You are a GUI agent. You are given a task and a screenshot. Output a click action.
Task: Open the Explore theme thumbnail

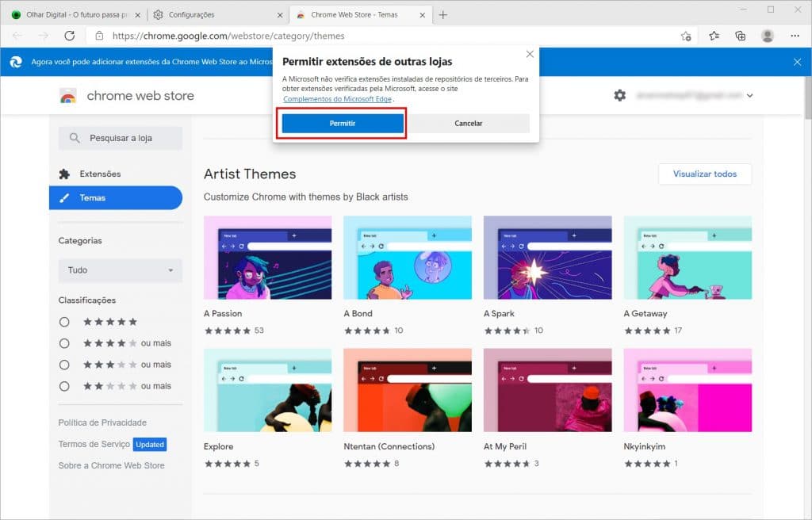coord(268,390)
